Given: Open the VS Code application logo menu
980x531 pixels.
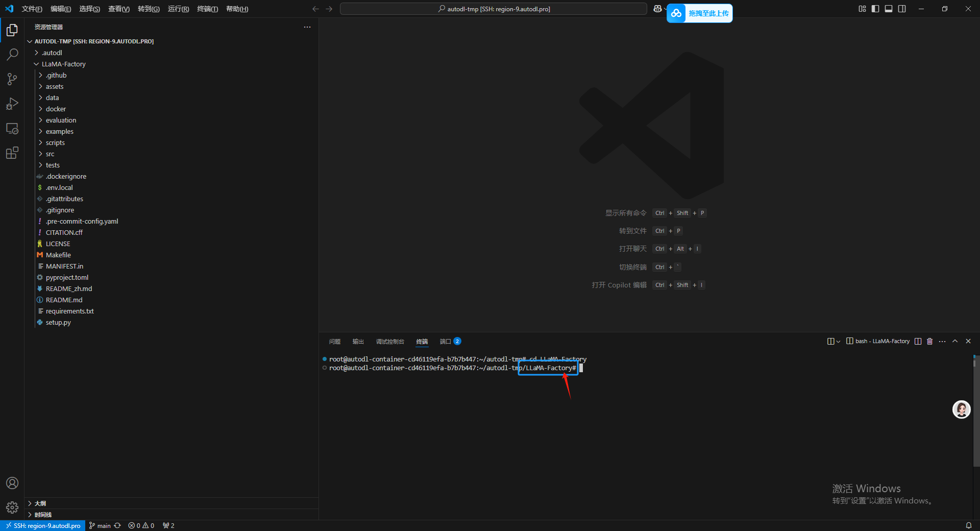Looking at the screenshot, I should (x=9, y=9).
